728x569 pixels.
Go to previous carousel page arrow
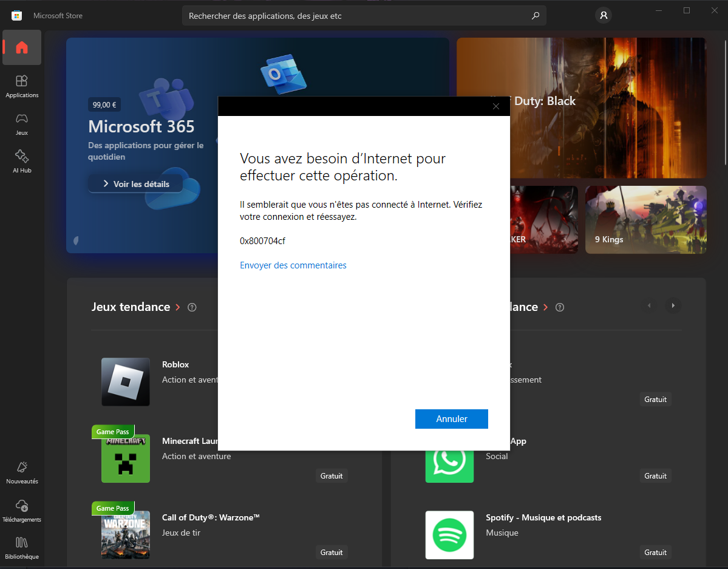[649, 305]
